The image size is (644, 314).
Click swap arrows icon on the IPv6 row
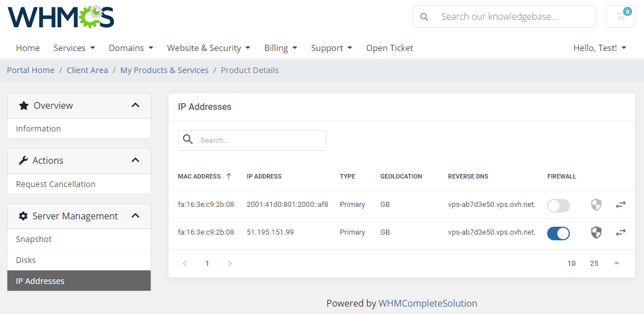coord(621,205)
